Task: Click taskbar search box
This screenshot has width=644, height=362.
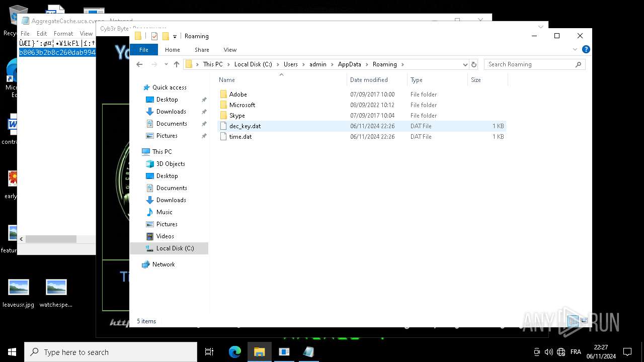Action: click(x=111, y=352)
